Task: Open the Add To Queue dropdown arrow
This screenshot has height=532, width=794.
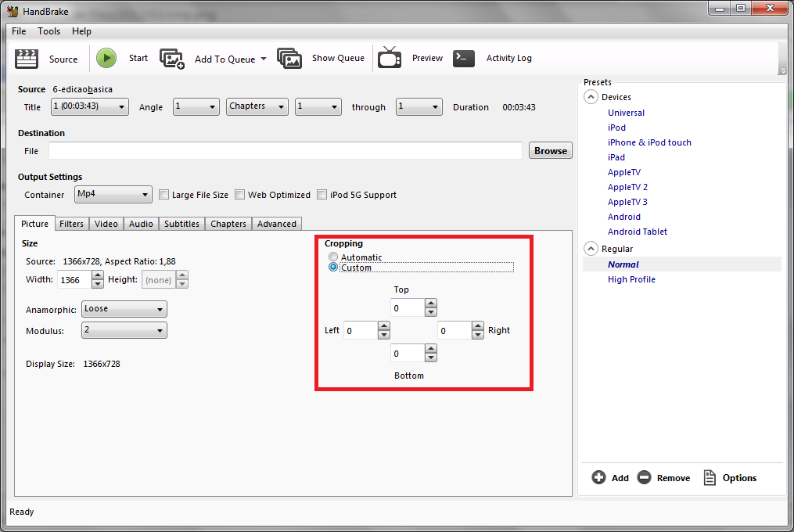Action: pyautogui.click(x=264, y=59)
